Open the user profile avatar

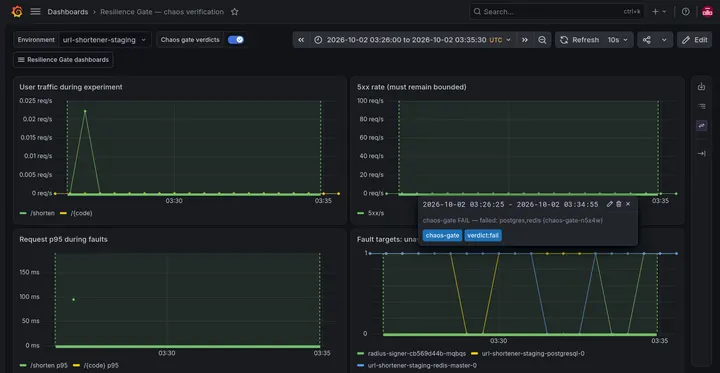(x=708, y=12)
